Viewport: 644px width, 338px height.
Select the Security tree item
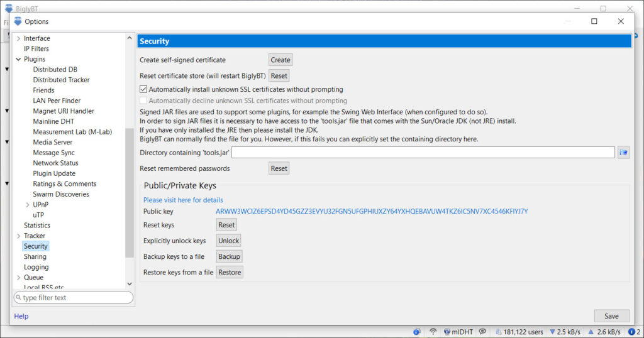click(x=35, y=246)
